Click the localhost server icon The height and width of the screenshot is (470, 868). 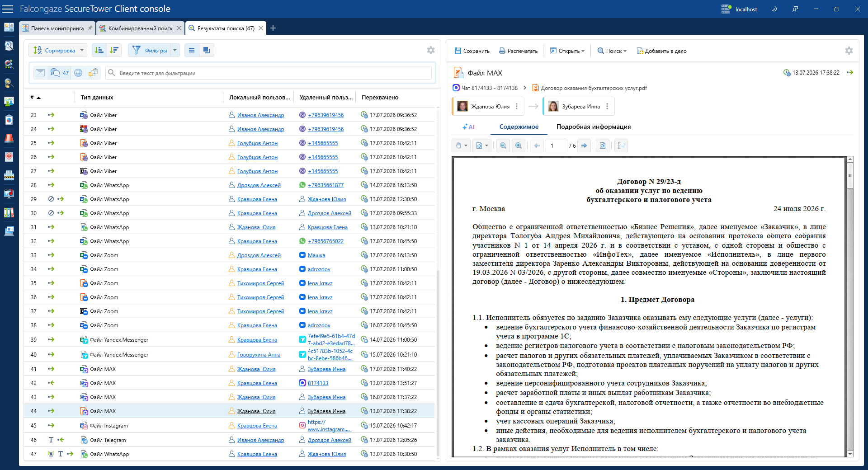coord(726,9)
